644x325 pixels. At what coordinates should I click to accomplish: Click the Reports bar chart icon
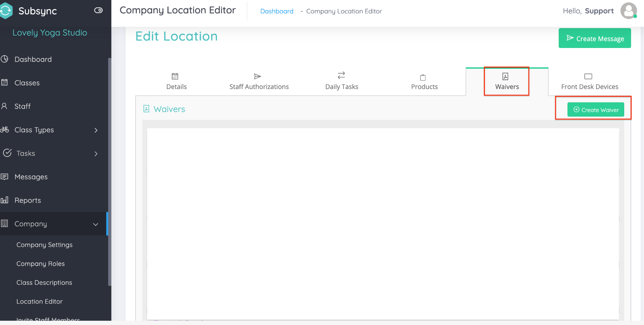click(5, 200)
